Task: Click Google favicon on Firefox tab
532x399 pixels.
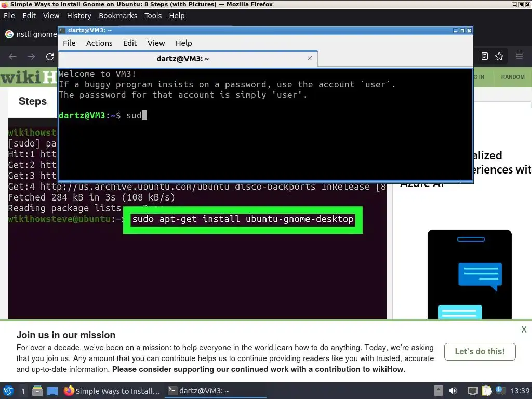Action: tap(9, 34)
